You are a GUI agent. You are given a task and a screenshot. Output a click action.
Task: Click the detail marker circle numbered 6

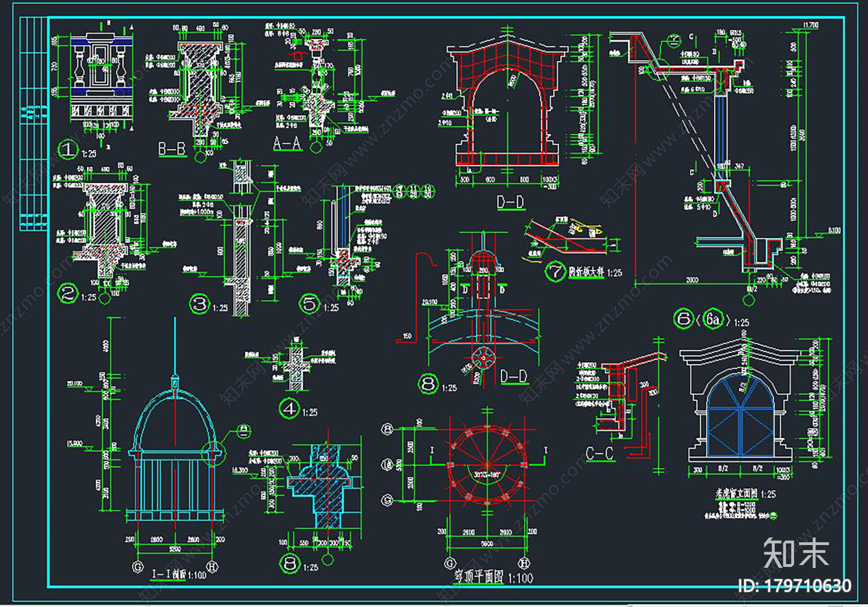683,318
